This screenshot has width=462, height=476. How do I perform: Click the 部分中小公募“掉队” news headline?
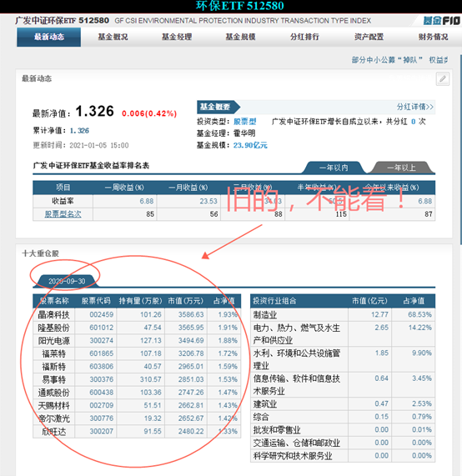tap(387, 60)
